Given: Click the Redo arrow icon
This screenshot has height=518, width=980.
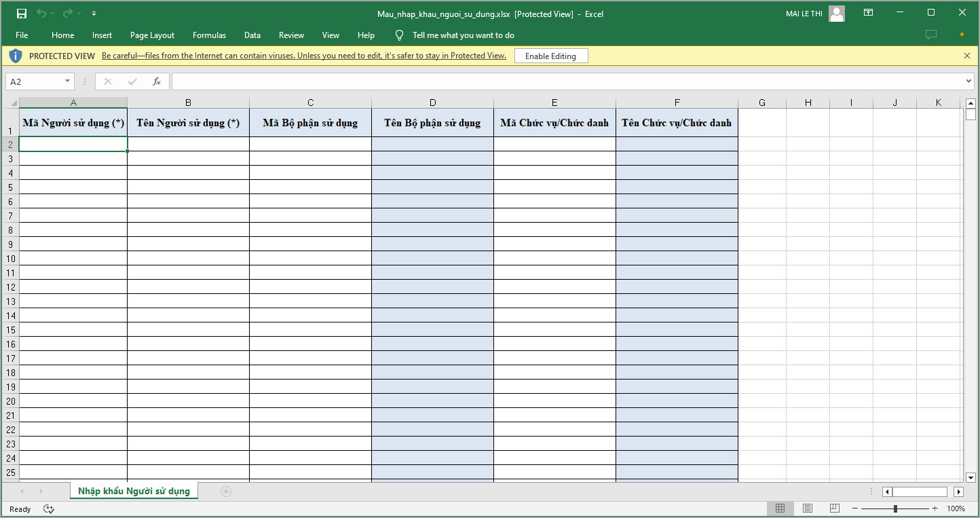Looking at the screenshot, I should point(67,14).
